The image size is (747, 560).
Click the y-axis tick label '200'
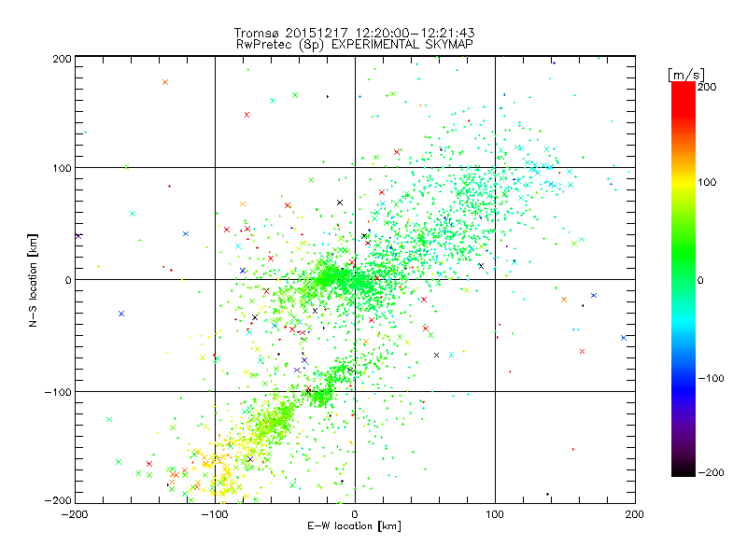click(x=63, y=59)
